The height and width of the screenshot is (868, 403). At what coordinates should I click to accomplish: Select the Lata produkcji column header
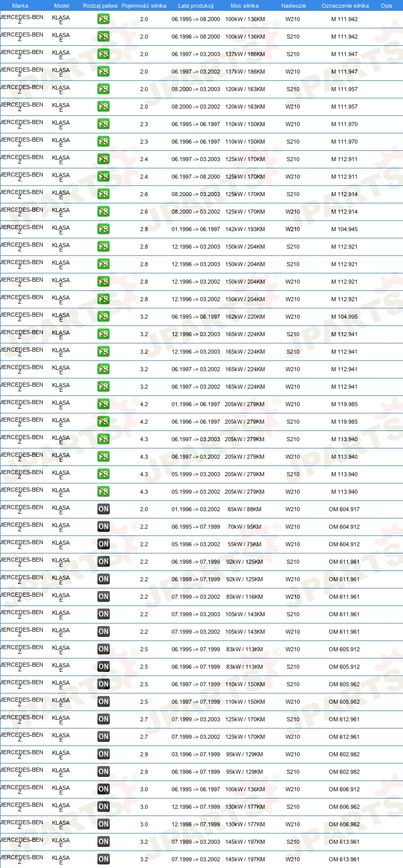(x=196, y=6)
